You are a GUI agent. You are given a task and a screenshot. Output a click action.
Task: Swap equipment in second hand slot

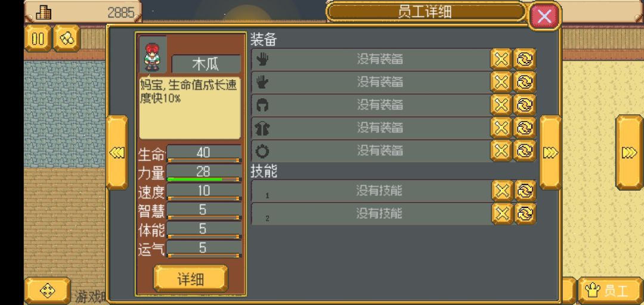pos(525,82)
